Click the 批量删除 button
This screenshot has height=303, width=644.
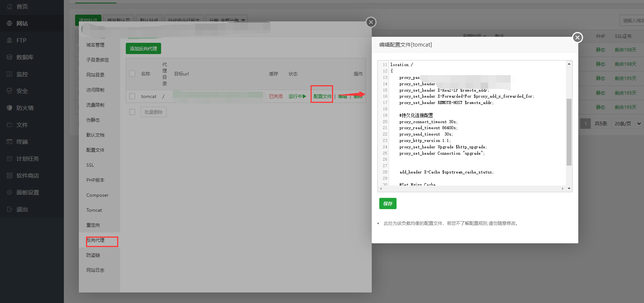(154, 112)
